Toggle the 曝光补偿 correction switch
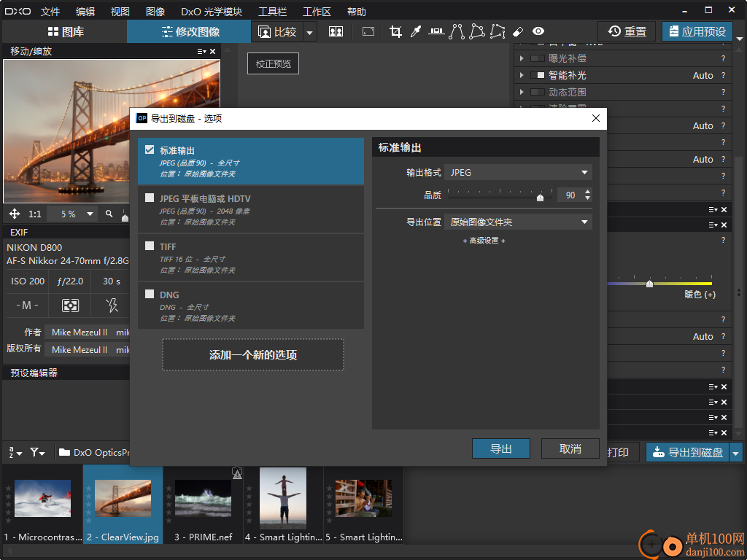The height and width of the screenshot is (560, 747). click(538, 58)
